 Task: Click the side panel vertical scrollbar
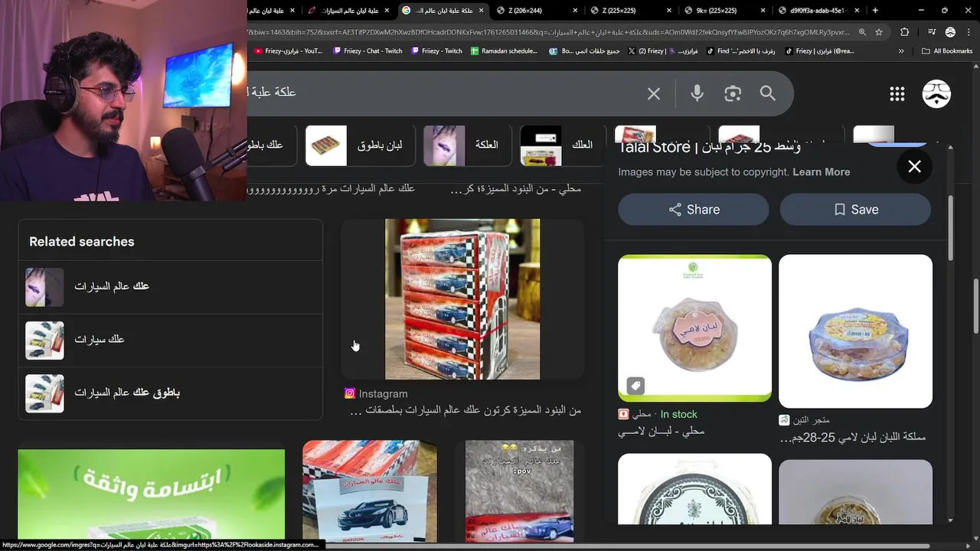[951, 230]
